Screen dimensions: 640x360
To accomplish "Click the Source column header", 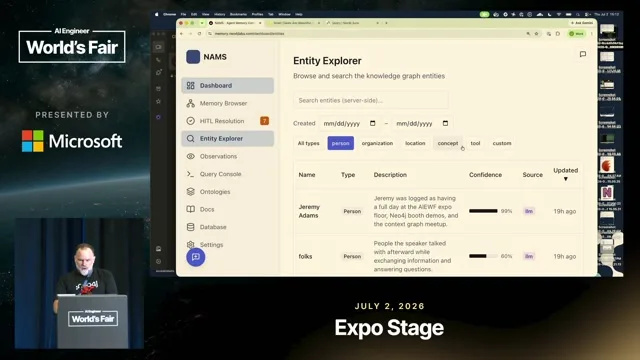I will pyautogui.click(x=533, y=175).
